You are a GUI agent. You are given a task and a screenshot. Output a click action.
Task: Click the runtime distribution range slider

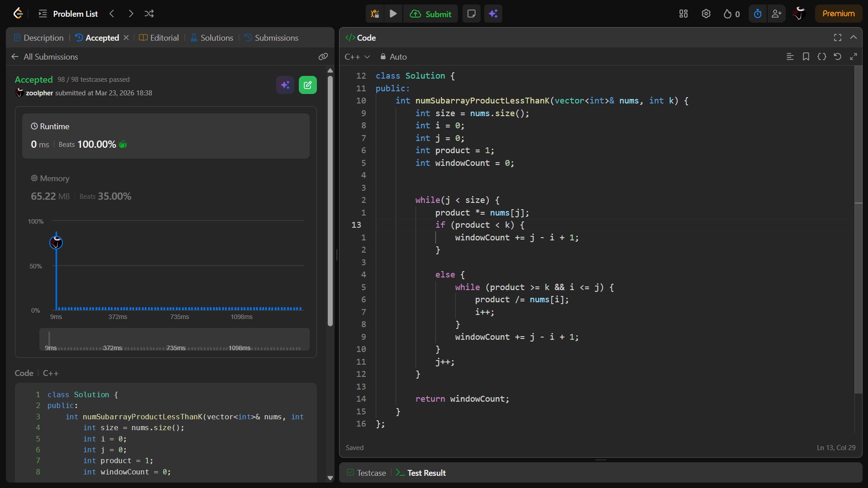pos(175,339)
